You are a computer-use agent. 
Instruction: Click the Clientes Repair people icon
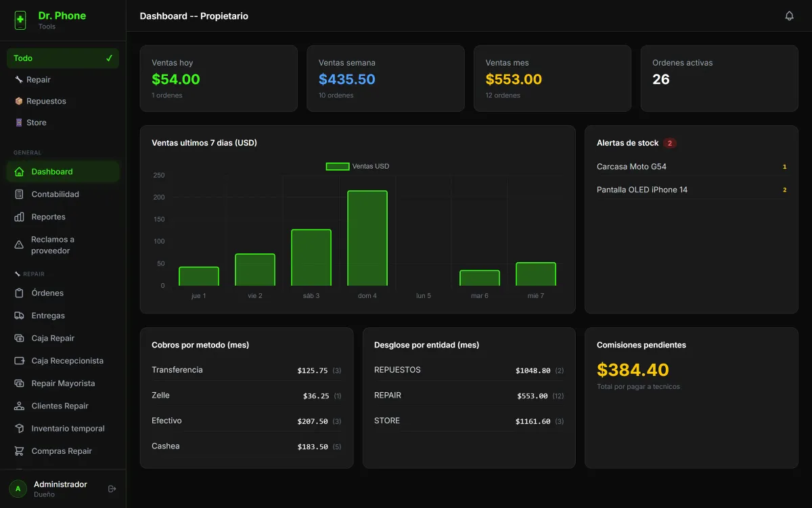coord(19,406)
